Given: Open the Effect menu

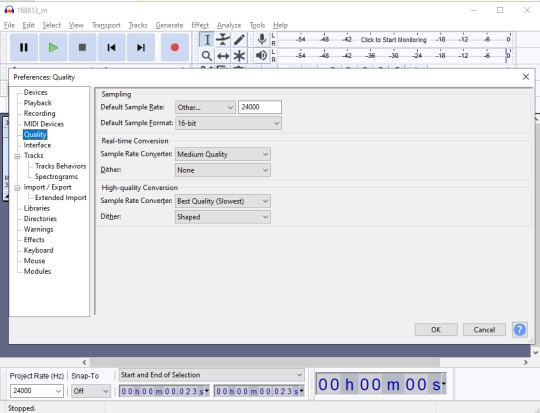Looking at the screenshot, I should [x=200, y=25].
